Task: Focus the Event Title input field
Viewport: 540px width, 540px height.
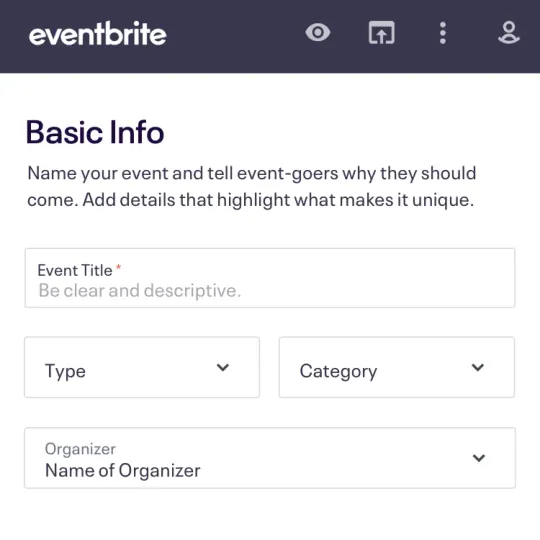Action: [270, 278]
